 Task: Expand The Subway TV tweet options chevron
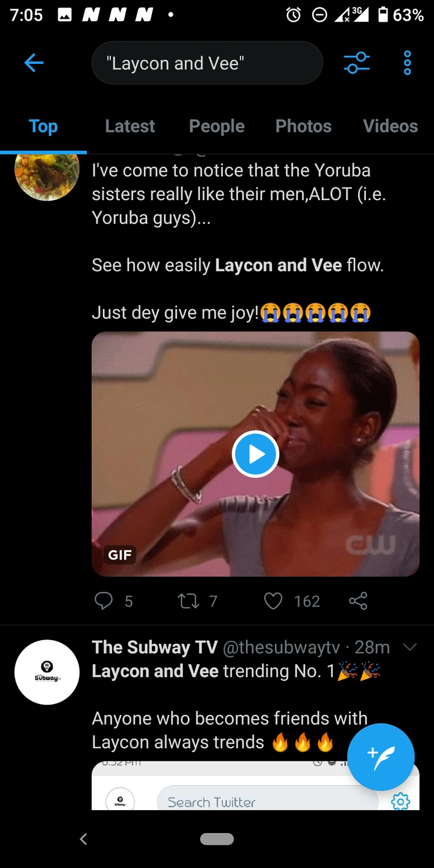coord(409,647)
